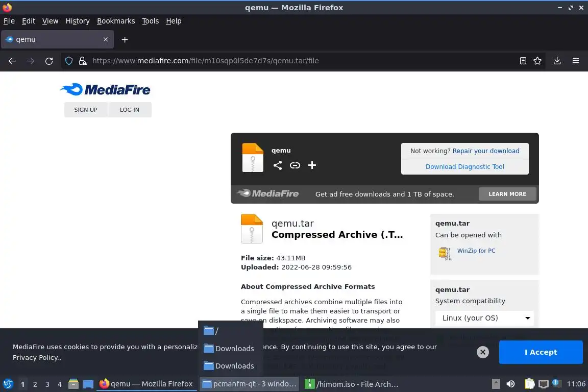Bookmark this page with the star

pos(537,61)
